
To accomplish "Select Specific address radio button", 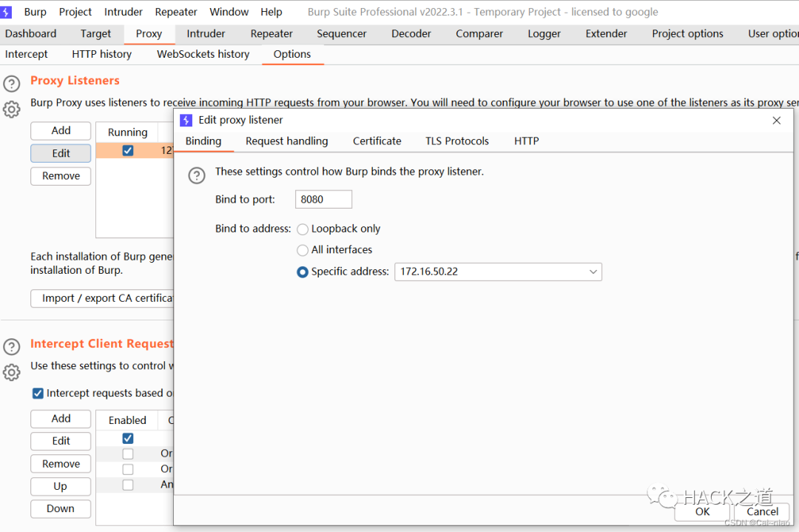I will coord(303,272).
